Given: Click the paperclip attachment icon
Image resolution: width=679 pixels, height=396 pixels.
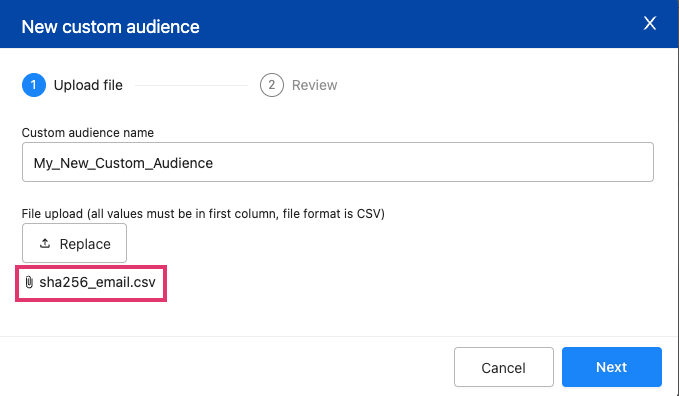Looking at the screenshot, I should 29,282.
